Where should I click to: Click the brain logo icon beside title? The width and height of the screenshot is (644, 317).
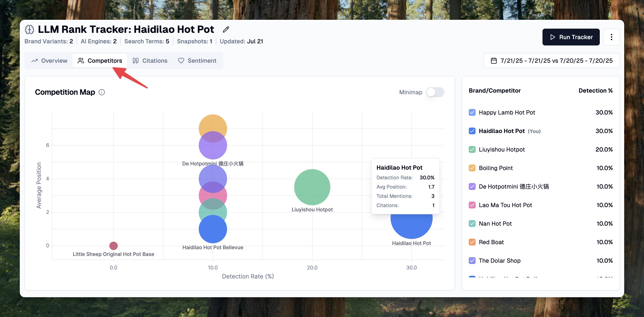point(29,29)
